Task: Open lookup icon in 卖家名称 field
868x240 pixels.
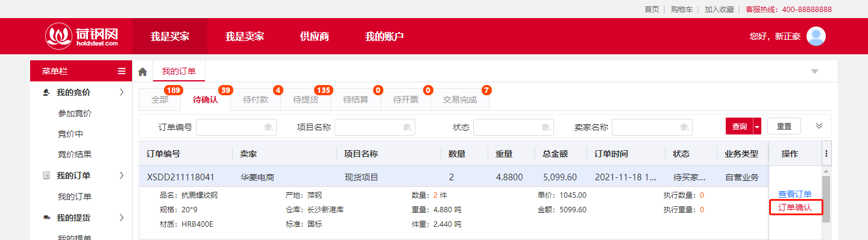Action: pyautogui.click(x=684, y=127)
